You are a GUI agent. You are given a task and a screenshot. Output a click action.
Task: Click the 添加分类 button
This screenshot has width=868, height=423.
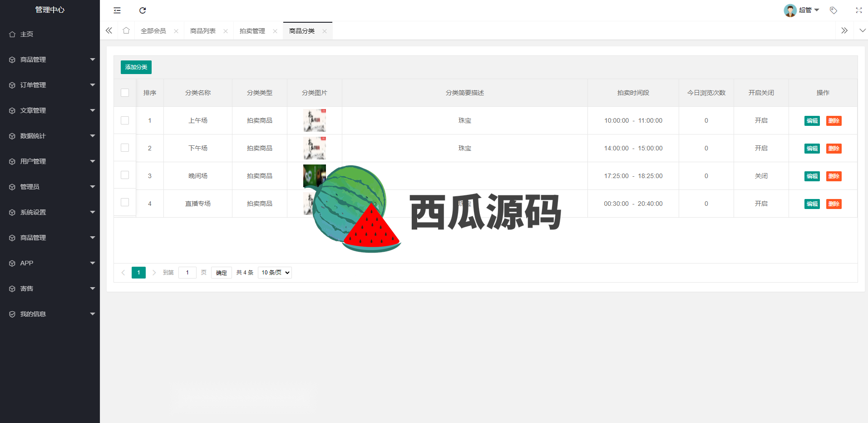pos(136,67)
